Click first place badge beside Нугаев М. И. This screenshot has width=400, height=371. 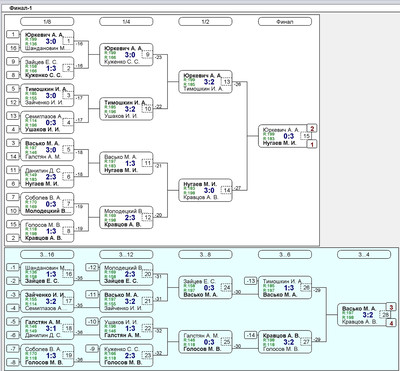coord(312,144)
